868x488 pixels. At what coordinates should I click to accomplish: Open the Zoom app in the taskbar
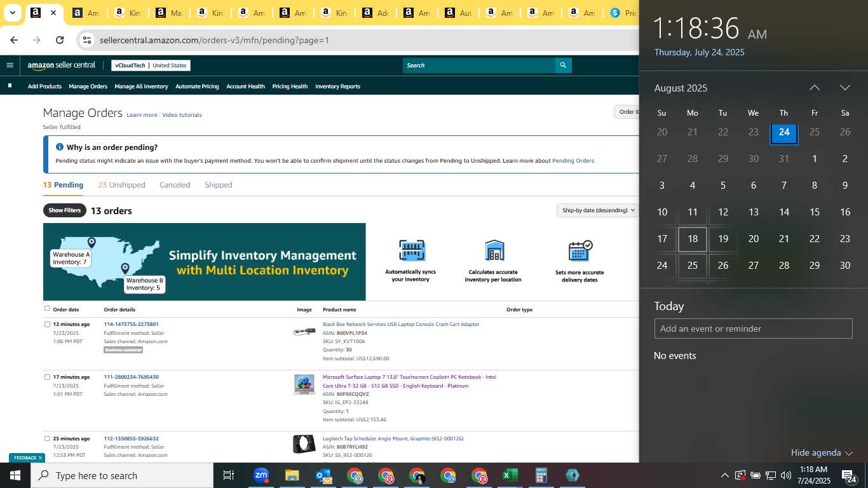click(x=261, y=475)
